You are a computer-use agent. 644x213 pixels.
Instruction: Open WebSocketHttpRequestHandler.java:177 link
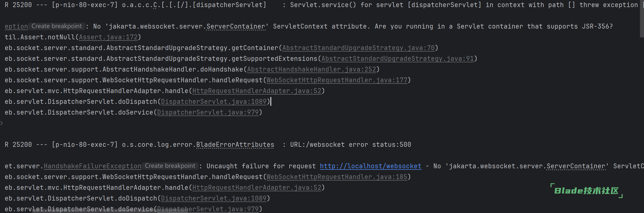pos(337,80)
